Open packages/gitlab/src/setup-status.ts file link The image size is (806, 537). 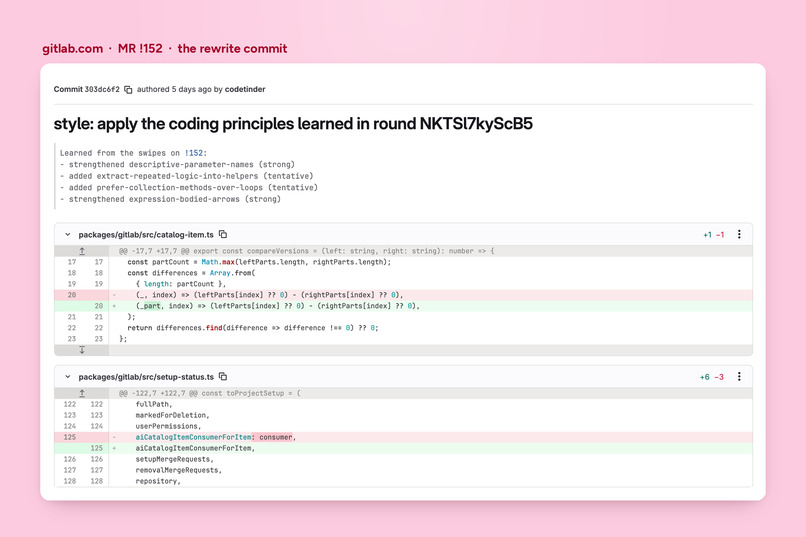[146, 377]
